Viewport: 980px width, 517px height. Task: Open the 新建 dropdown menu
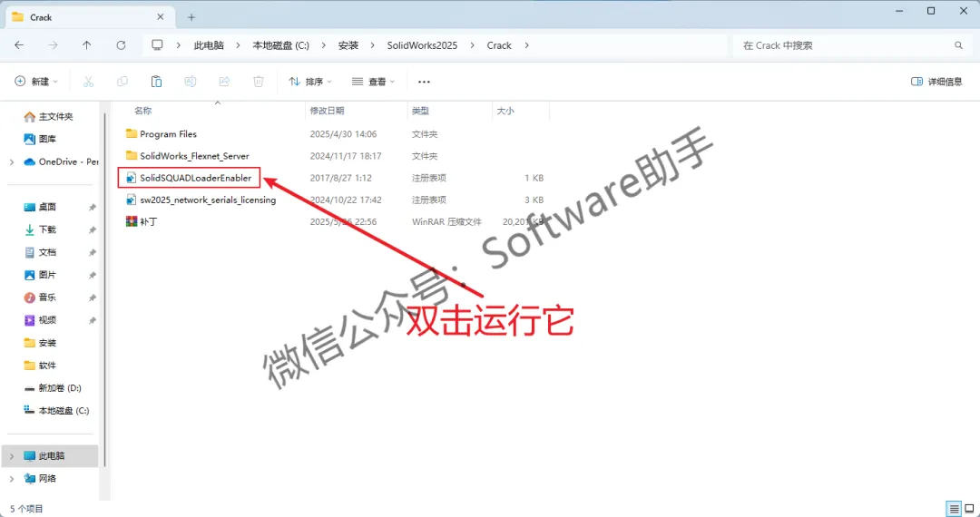pos(36,81)
